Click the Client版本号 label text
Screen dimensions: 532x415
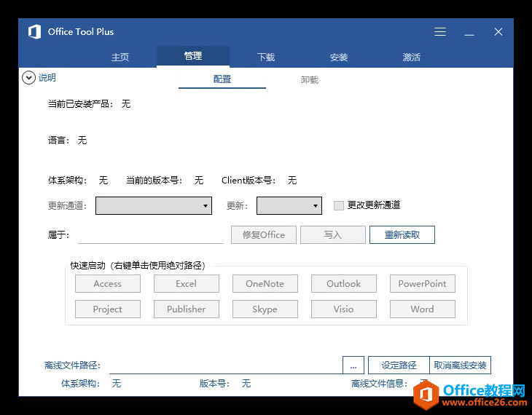pos(249,181)
